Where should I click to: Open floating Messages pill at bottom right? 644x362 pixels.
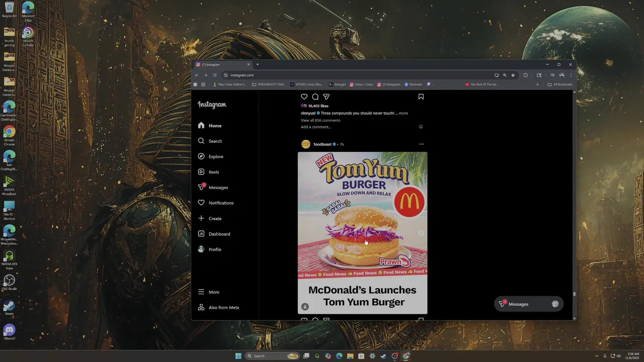coord(528,304)
